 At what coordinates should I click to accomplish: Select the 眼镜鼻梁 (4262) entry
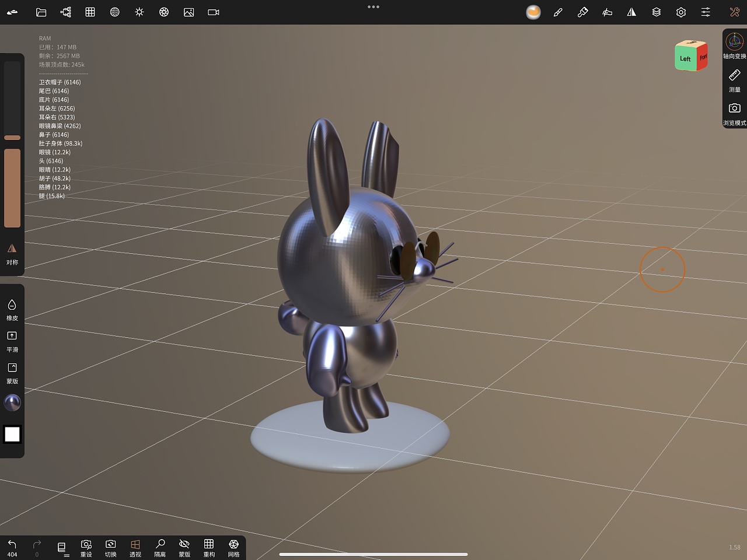pyautogui.click(x=60, y=126)
